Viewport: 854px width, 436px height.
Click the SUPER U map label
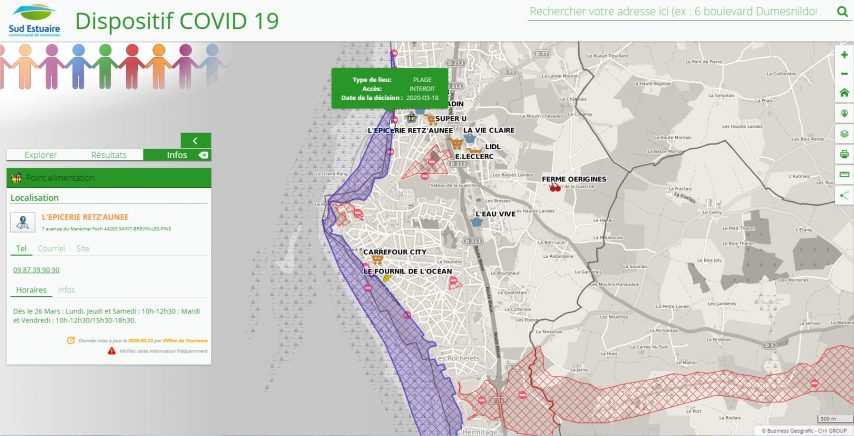tap(451, 119)
